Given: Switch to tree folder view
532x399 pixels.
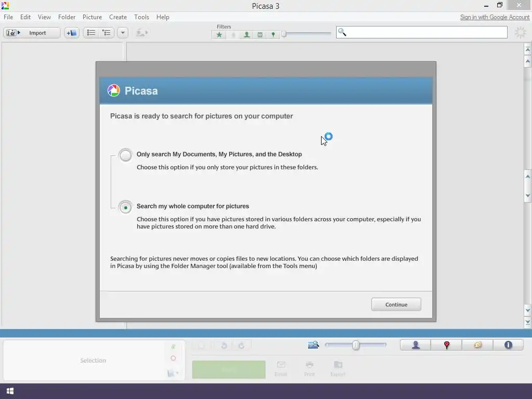Looking at the screenshot, I should point(107,33).
